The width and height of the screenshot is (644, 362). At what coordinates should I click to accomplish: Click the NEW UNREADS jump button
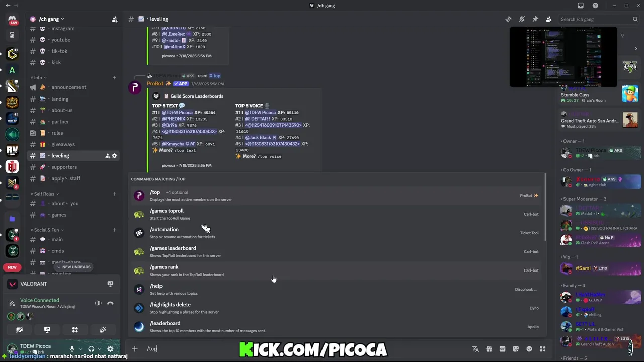click(x=73, y=267)
